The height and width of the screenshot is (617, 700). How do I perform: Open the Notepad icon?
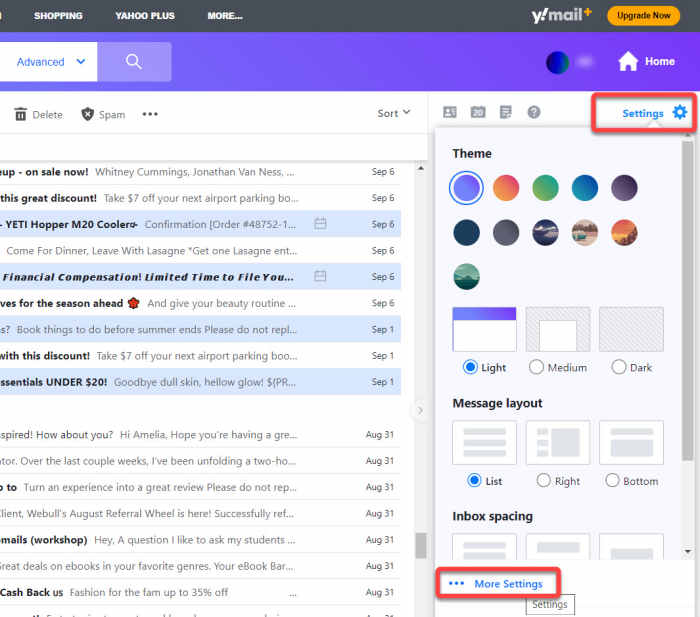(x=506, y=112)
